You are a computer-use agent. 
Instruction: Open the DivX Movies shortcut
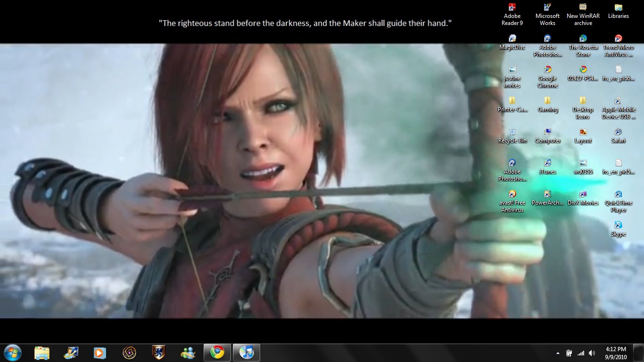click(x=583, y=197)
